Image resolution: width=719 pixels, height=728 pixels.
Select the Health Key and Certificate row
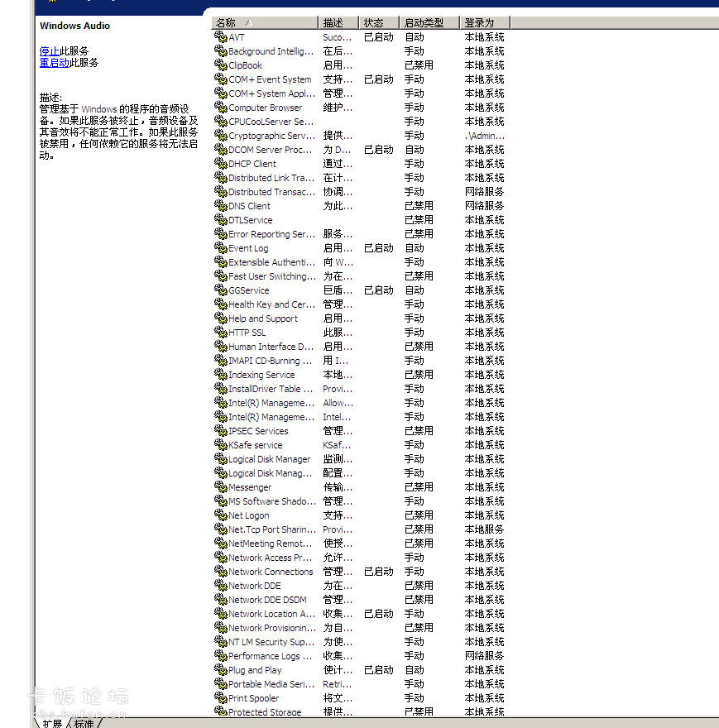359,304
